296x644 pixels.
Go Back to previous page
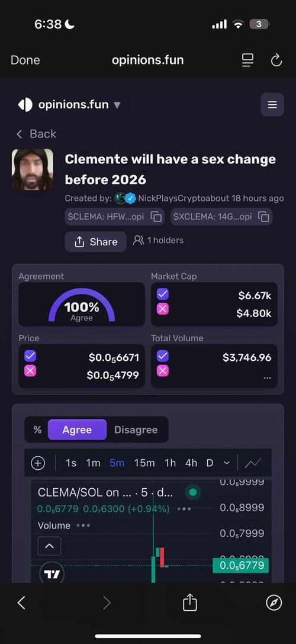point(36,134)
